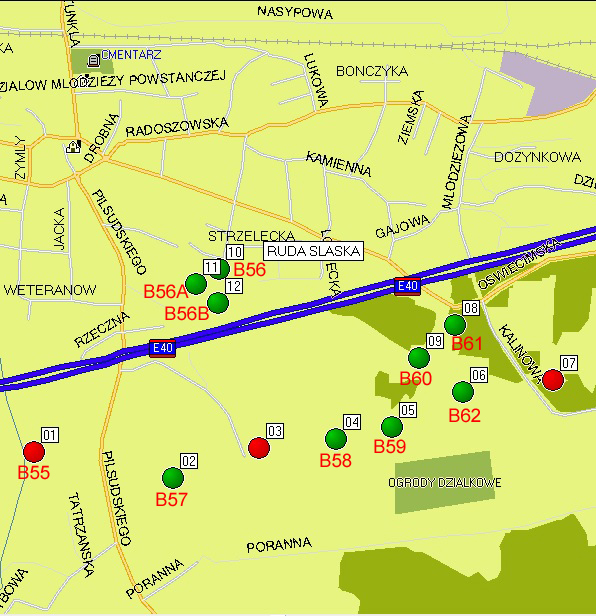The image size is (596, 616).
Task: Click the red marker labeled B55
Action: (34, 452)
